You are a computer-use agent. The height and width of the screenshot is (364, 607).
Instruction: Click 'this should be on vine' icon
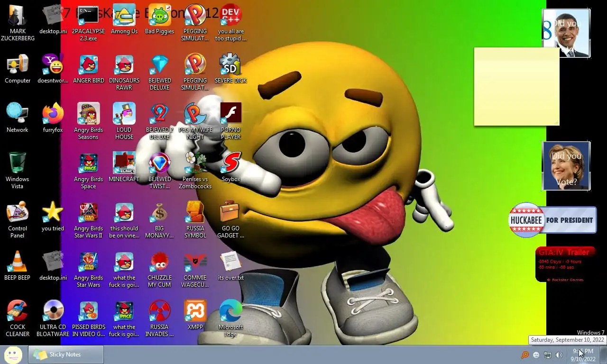(x=124, y=220)
